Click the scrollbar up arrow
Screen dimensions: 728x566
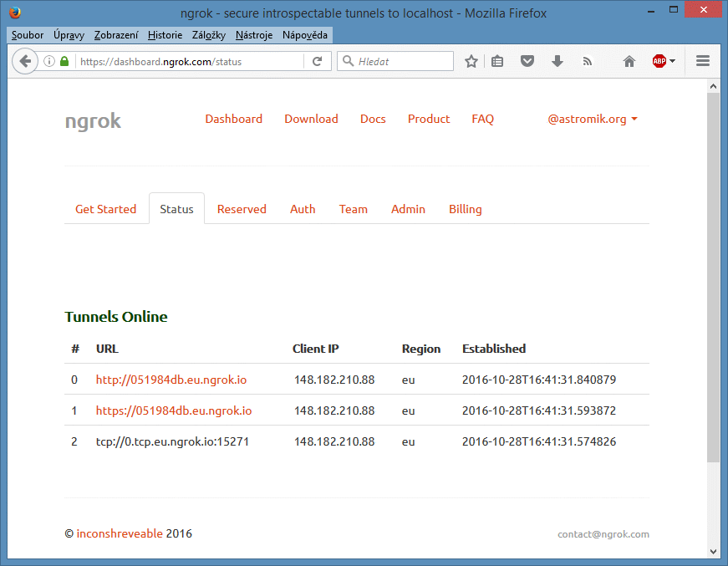tap(713, 86)
